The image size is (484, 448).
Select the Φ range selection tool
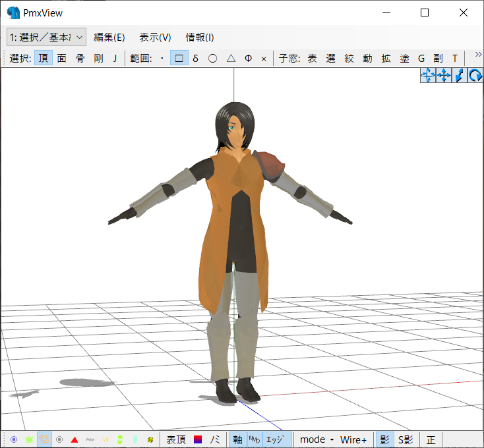[248, 58]
